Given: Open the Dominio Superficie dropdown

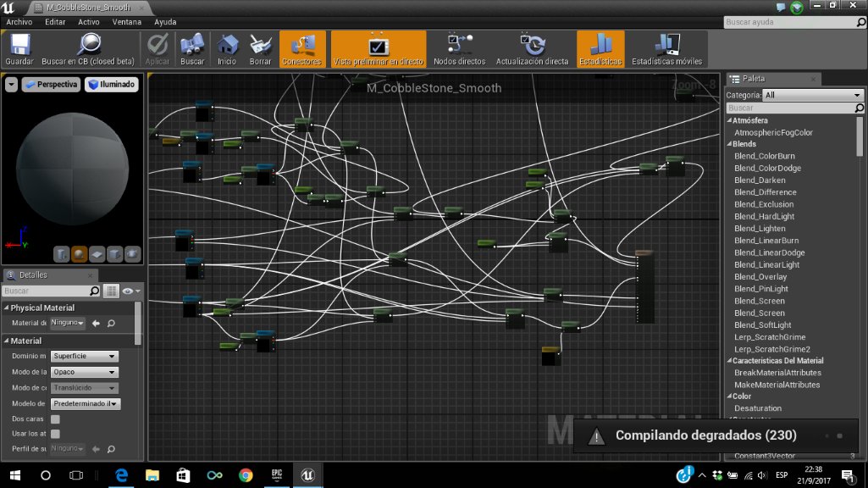Looking at the screenshot, I should [85, 357].
